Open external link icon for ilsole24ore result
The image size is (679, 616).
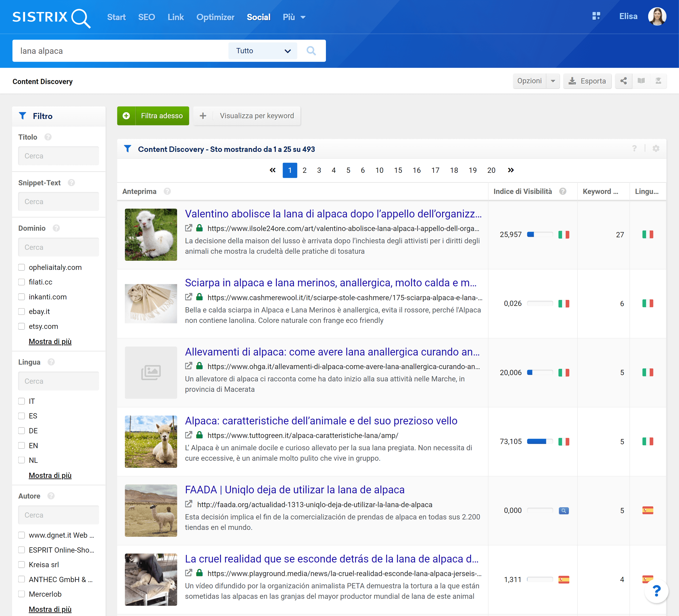[x=189, y=228]
